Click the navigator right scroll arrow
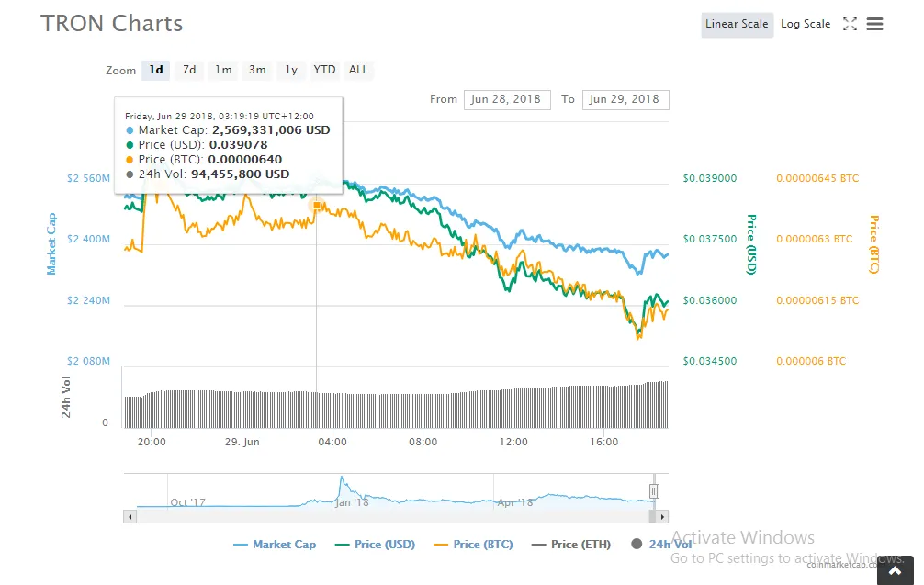The width and height of the screenshot is (924, 585). pos(662,517)
